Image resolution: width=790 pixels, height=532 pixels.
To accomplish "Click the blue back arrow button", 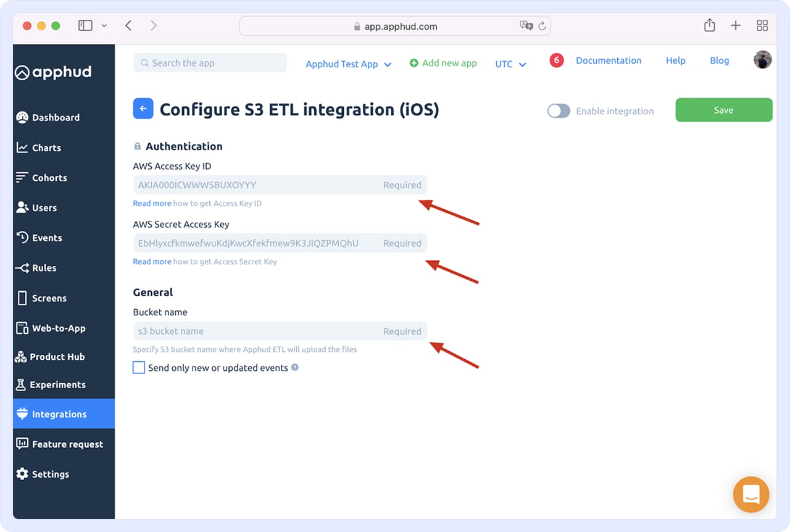I will [143, 109].
